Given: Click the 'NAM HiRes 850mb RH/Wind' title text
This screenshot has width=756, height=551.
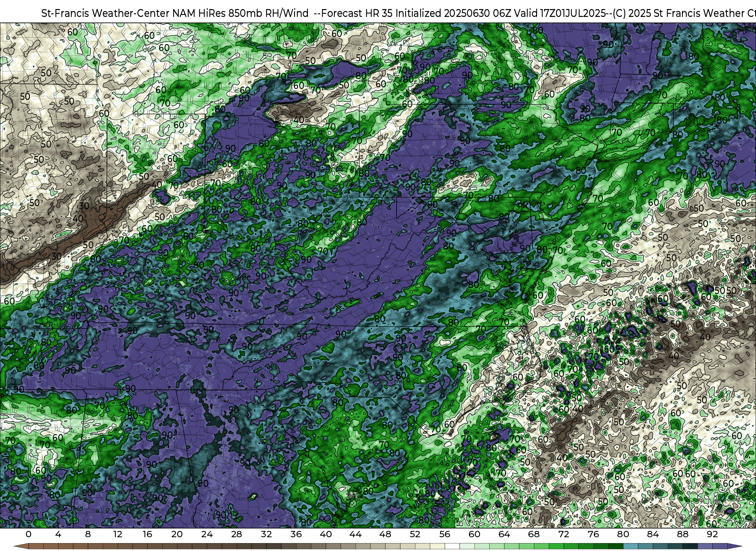Looking at the screenshot, I should click(241, 13).
